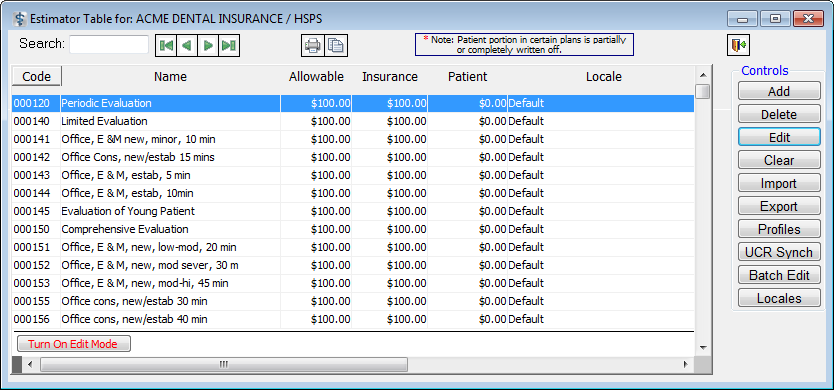The width and height of the screenshot is (834, 390).
Task: Go to next record arrow
Action: pyautogui.click(x=208, y=46)
